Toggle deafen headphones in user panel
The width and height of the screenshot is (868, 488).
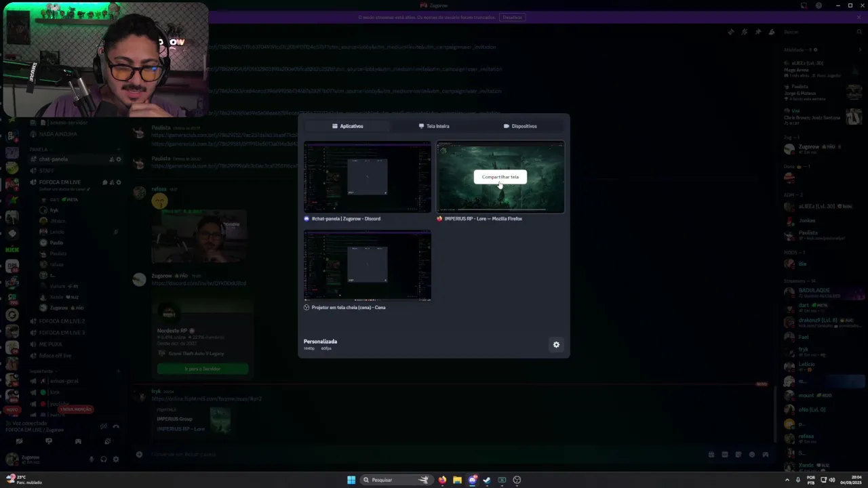[x=104, y=459]
